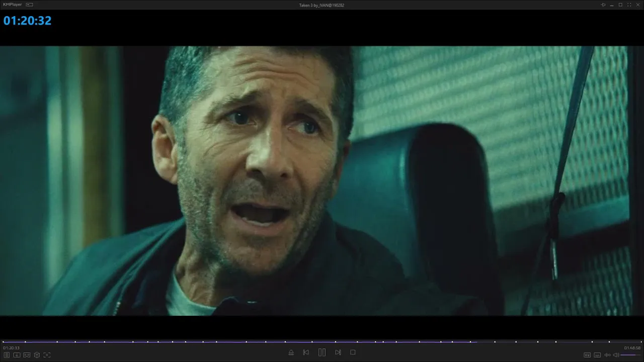Image resolution: width=644 pixels, height=362 pixels.
Task: Seek on the video progress bar
Action: (x=322, y=342)
